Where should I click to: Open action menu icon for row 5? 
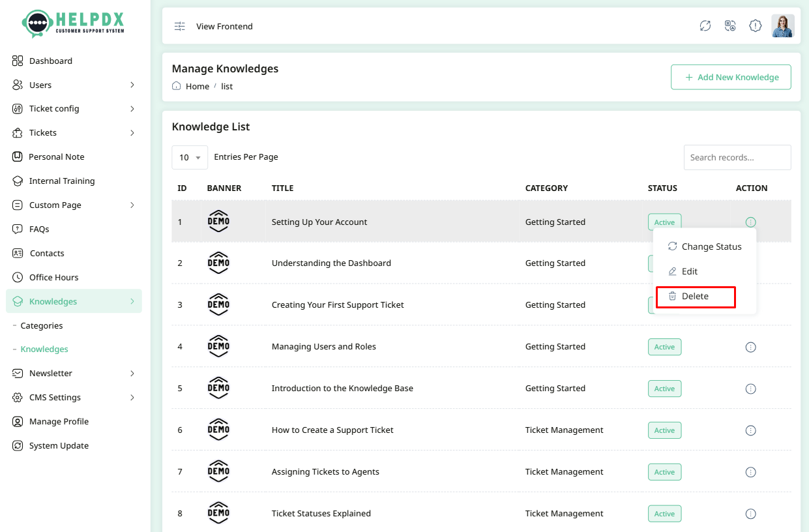pyautogui.click(x=750, y=389)
